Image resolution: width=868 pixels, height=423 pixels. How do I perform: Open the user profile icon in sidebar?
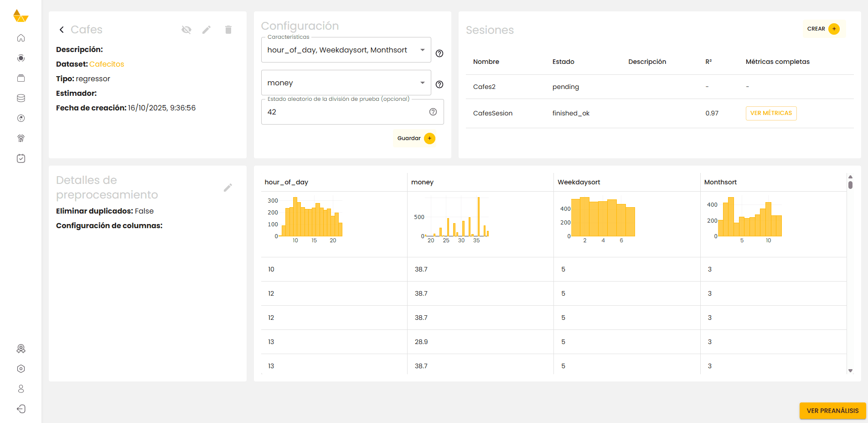click(21, 389)
